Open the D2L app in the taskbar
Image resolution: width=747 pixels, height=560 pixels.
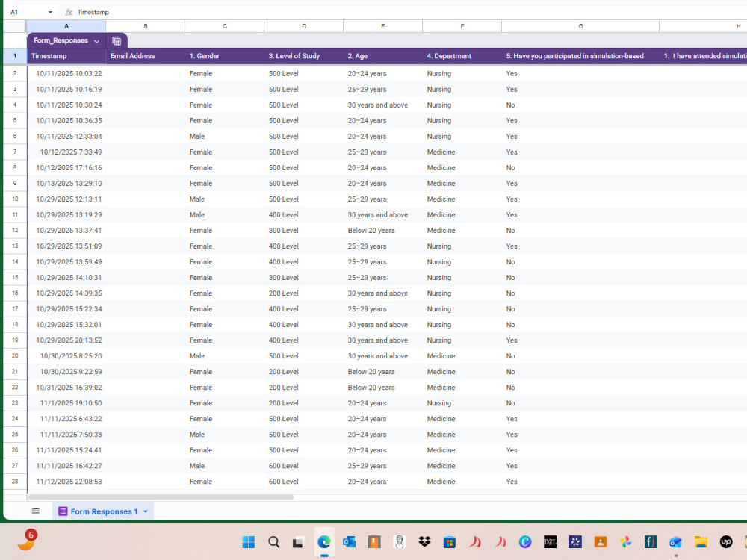[551, 542]
